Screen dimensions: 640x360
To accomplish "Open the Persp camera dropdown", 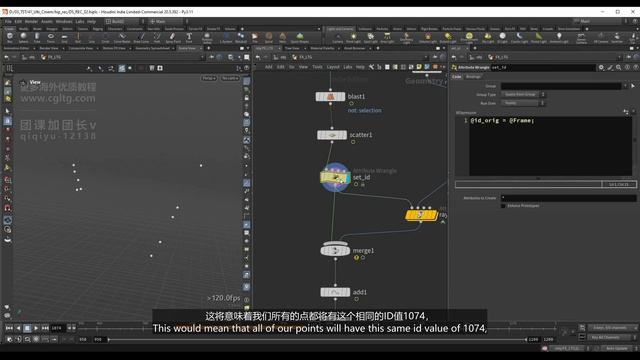I will tap(209, 78).
